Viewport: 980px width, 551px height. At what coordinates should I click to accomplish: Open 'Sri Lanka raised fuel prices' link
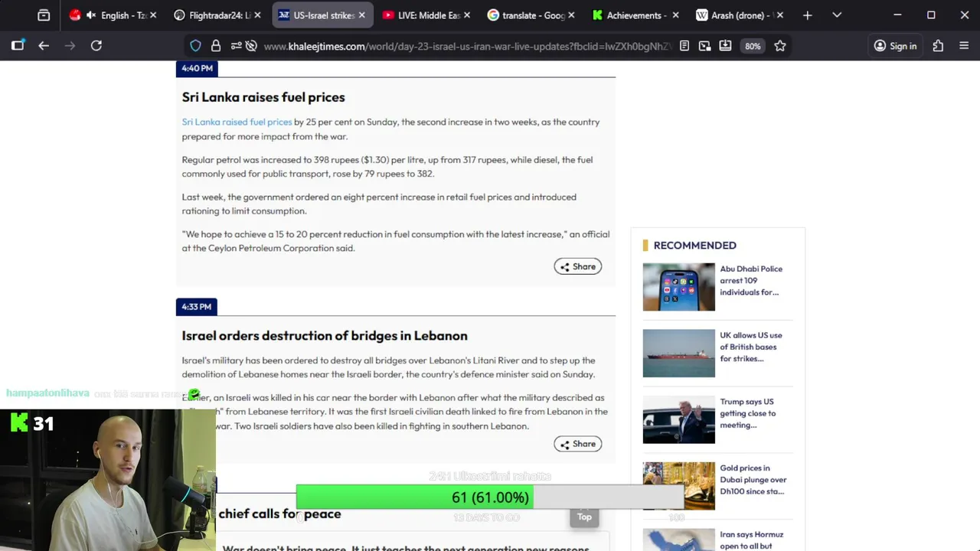pyautogui.click(x=237, y=122)
